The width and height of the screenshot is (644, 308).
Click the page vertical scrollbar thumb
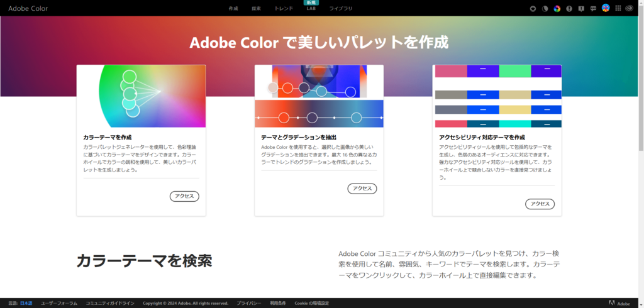tap(641, 78)
